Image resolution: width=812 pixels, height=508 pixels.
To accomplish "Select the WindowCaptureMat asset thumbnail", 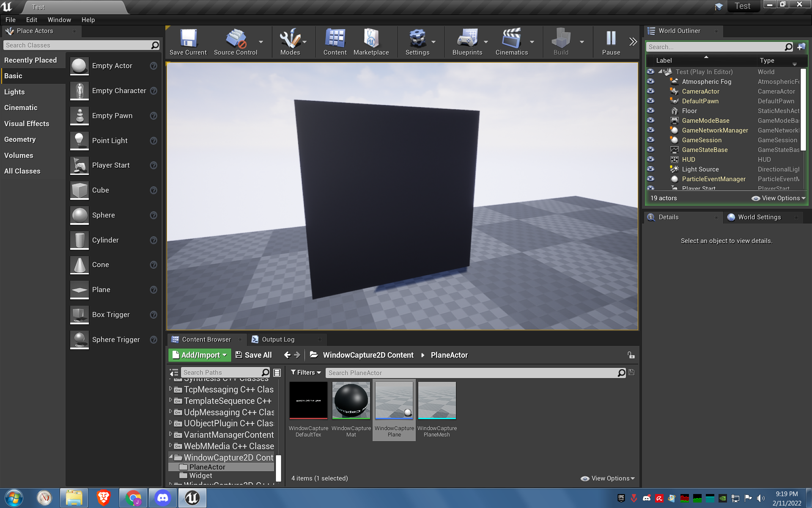I will coord(351,400).
